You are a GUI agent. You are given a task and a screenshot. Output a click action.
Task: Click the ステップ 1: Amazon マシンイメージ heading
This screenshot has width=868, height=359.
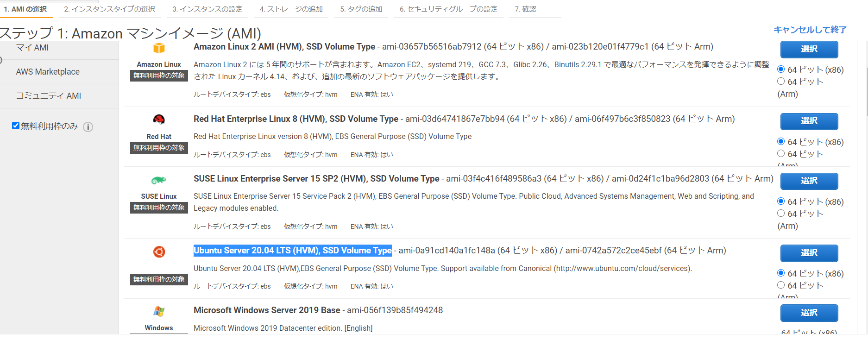(x=131, y=33)
